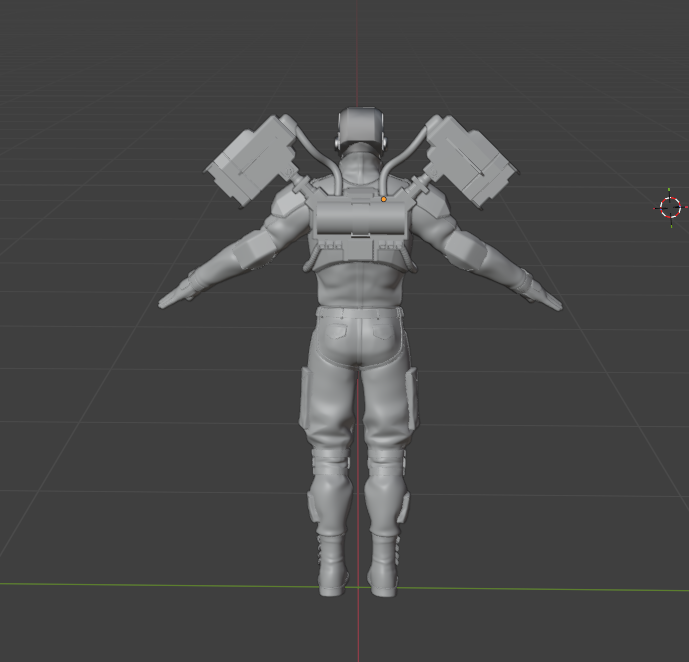This screenshot has width=689, height=662.
Task: Select the character's helmeted head
Action: 359,129
